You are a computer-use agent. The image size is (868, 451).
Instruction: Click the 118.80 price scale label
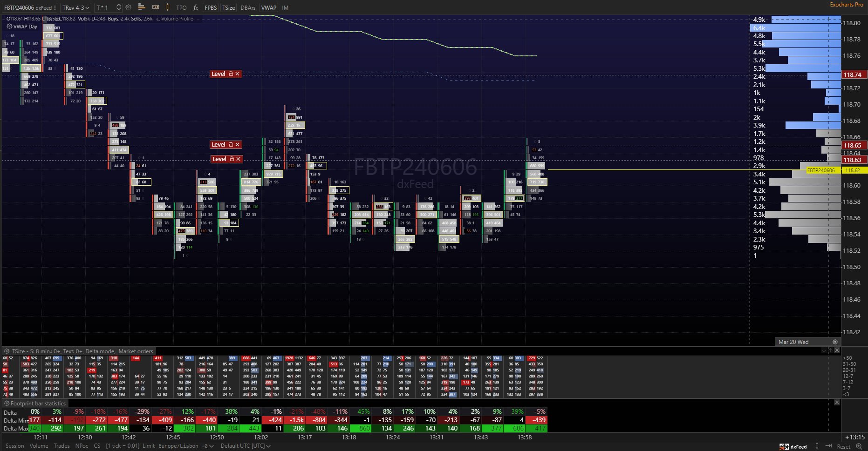(852, 23)
